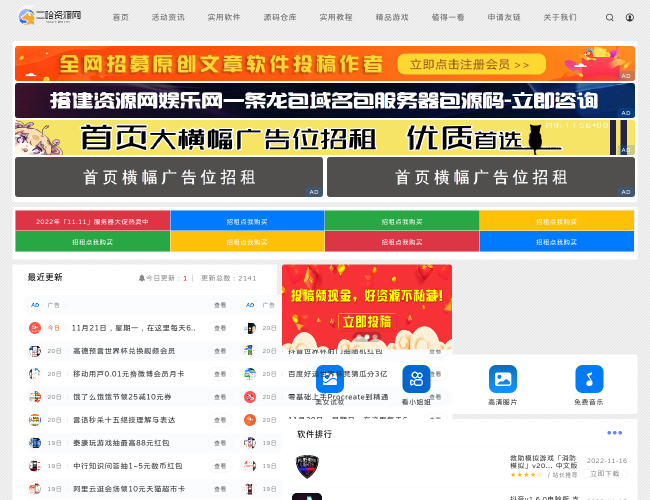Open 关于我们 navigation item

click(x=560, y=17)
